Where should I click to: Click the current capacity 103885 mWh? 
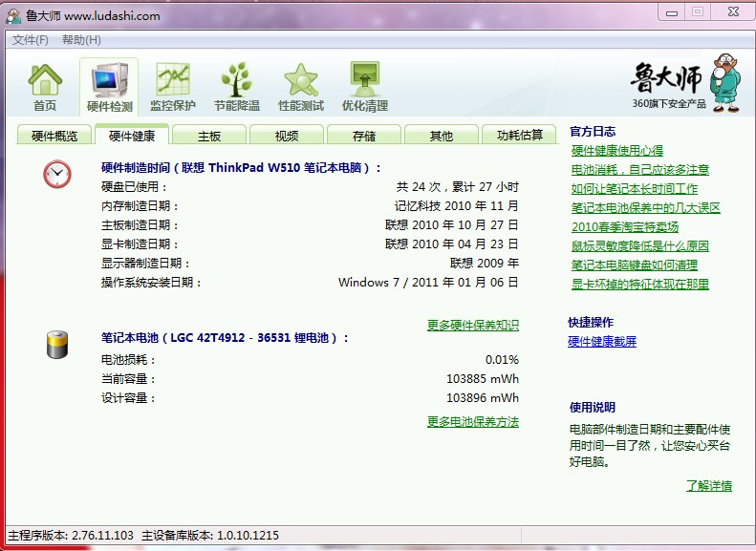(x=483, y=379)
